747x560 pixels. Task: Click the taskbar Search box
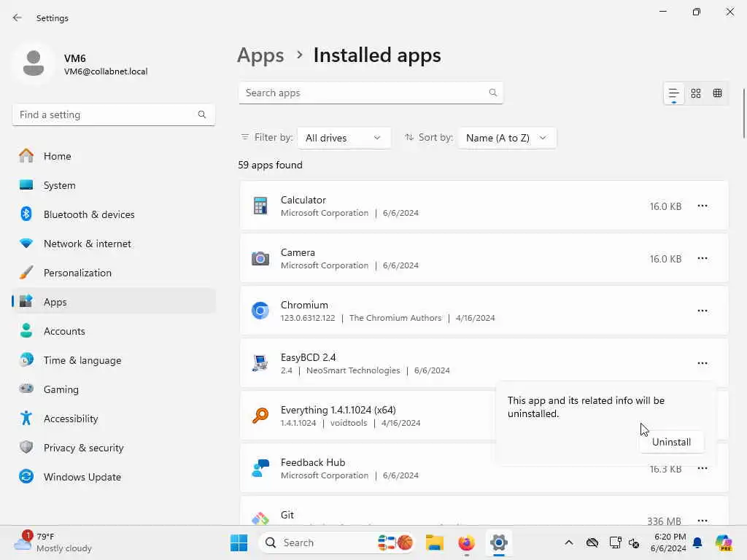336,542
